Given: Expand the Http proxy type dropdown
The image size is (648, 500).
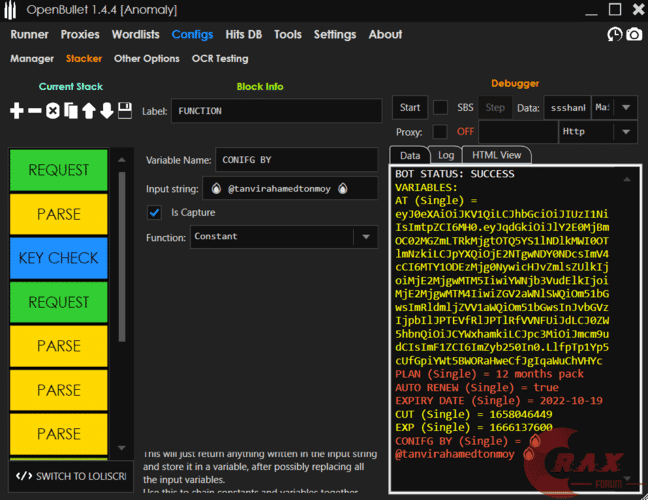Looking at the screenshot, I should pyautogui.click(x=625, y=131).
